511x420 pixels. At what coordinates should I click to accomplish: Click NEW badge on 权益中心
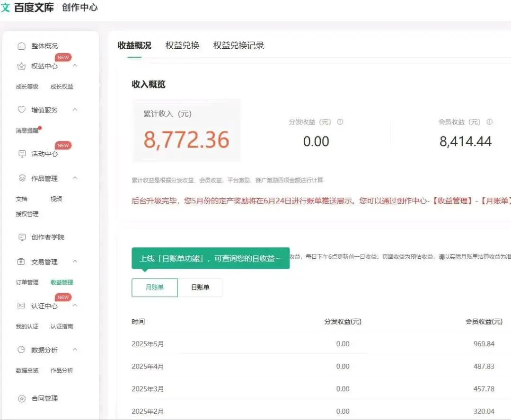point(63,57)
